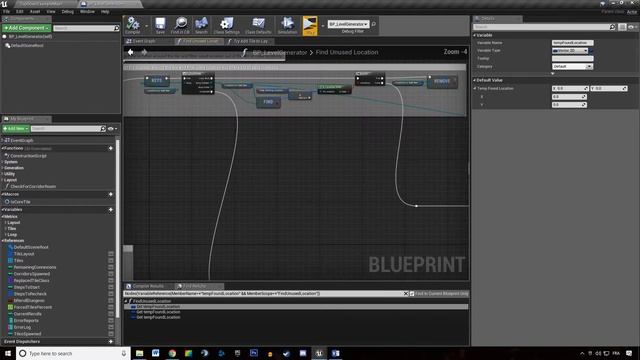The height and width of the screenshot is (360, 640).
Task: Click the KEYS node in the graph
Action: tap(157, 80)
